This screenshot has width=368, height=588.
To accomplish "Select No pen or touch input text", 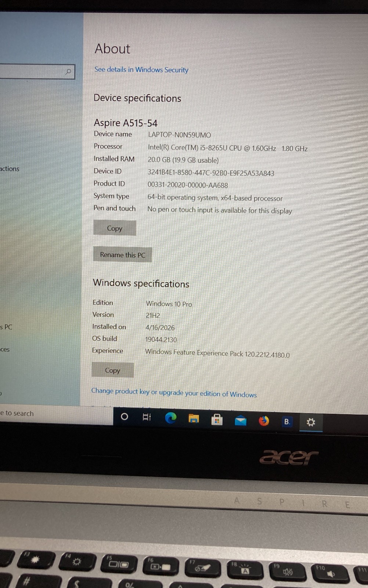I will coord(220,210).
